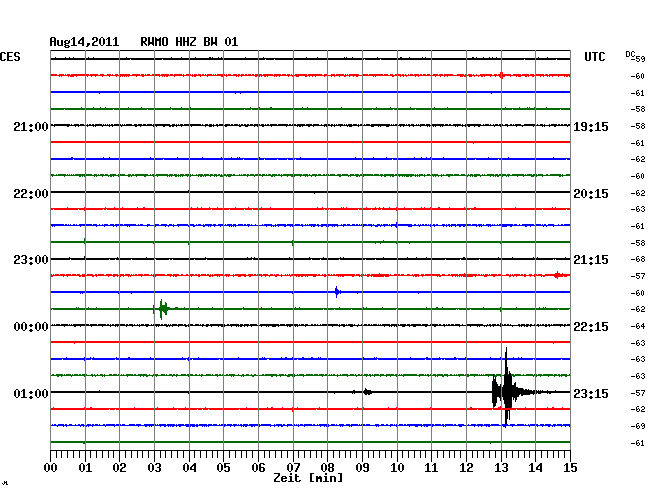Click the blue trace spike near minute 08

[x=337, y=292]
